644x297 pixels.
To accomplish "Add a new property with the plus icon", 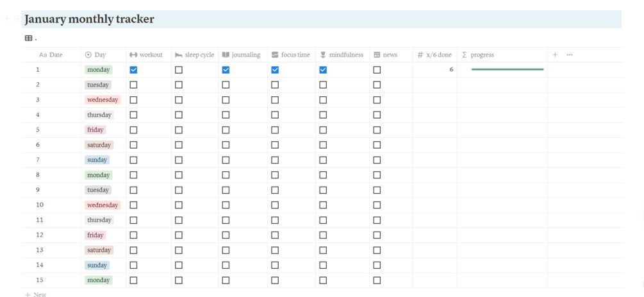I will click(x=555, y=55).
